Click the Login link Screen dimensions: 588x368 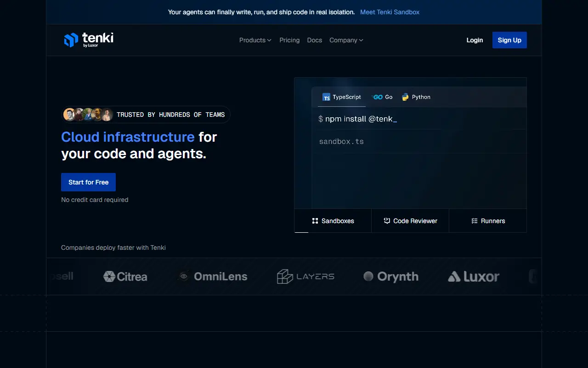click(475, 40)
